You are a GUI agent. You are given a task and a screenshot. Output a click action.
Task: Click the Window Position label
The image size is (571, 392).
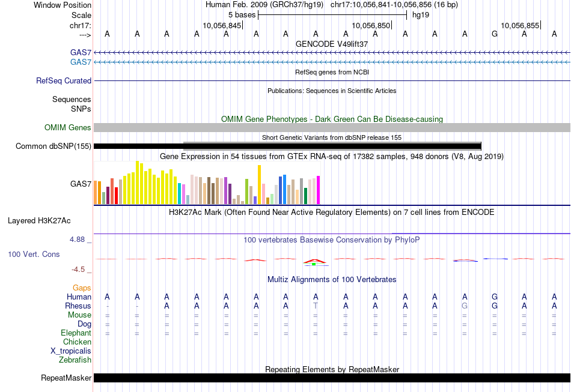click(x=63, y=5)
